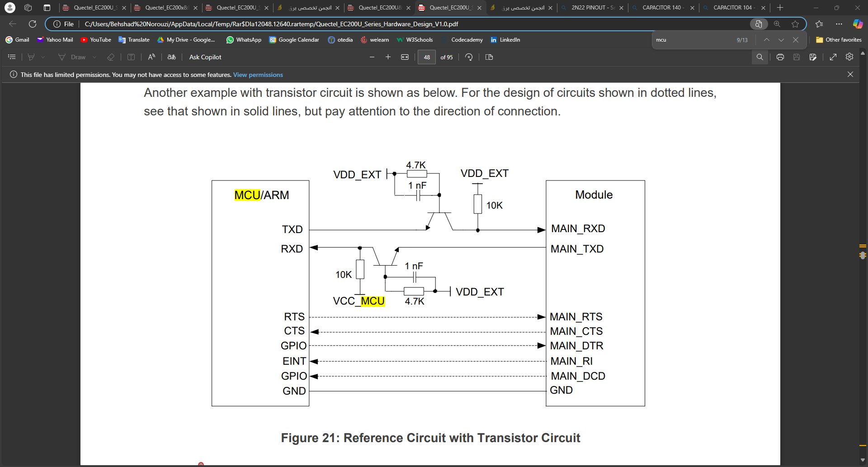The height and width of the screenshot is (467, 868).
Task: Dismiss the limited permissions notification
Action: point(850,74)
